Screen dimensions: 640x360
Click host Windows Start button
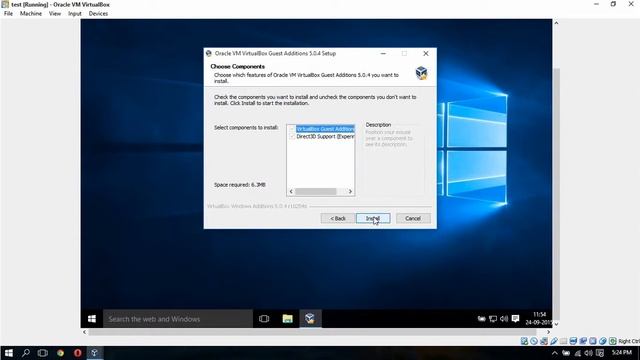click(x=9, y=353)
